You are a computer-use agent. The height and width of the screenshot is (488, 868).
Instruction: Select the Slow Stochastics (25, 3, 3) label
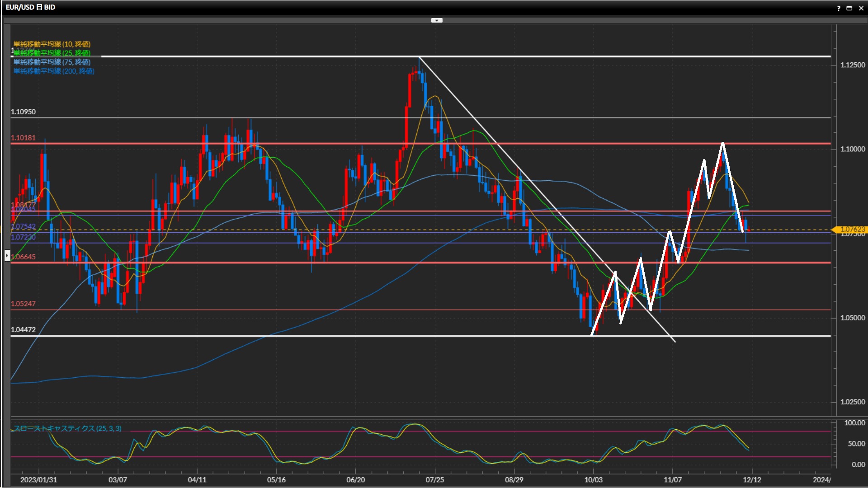67,428
